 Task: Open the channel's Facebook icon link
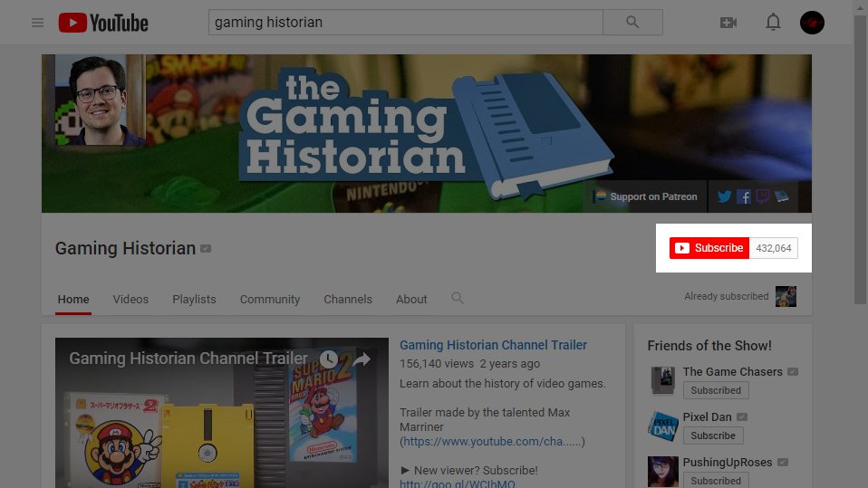(744, 196)
